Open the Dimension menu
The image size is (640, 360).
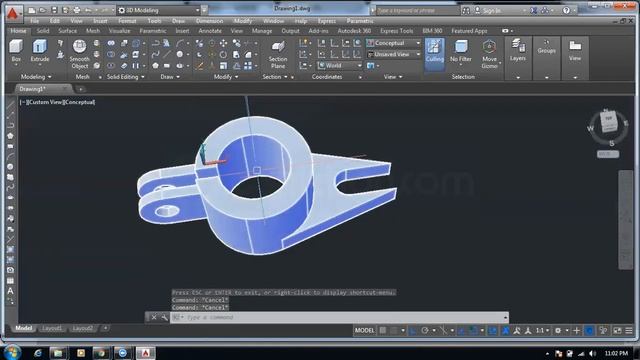point(209,21)
